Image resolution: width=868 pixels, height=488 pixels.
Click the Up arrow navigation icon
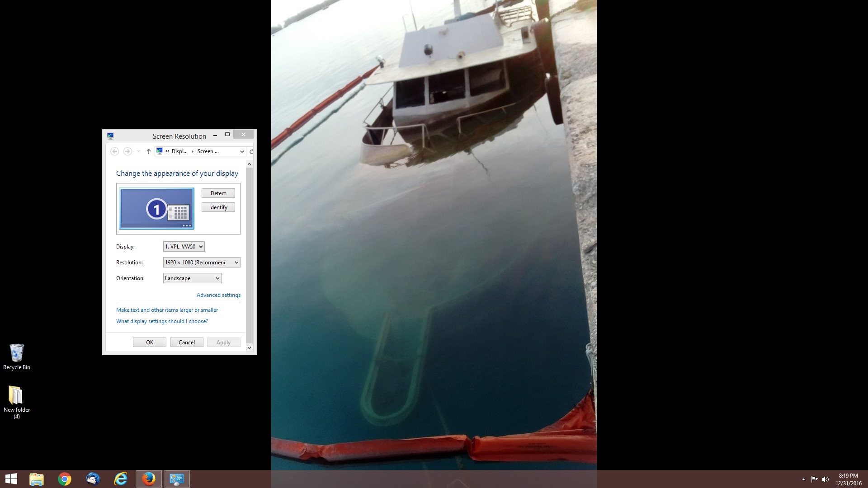click(148, 151)
